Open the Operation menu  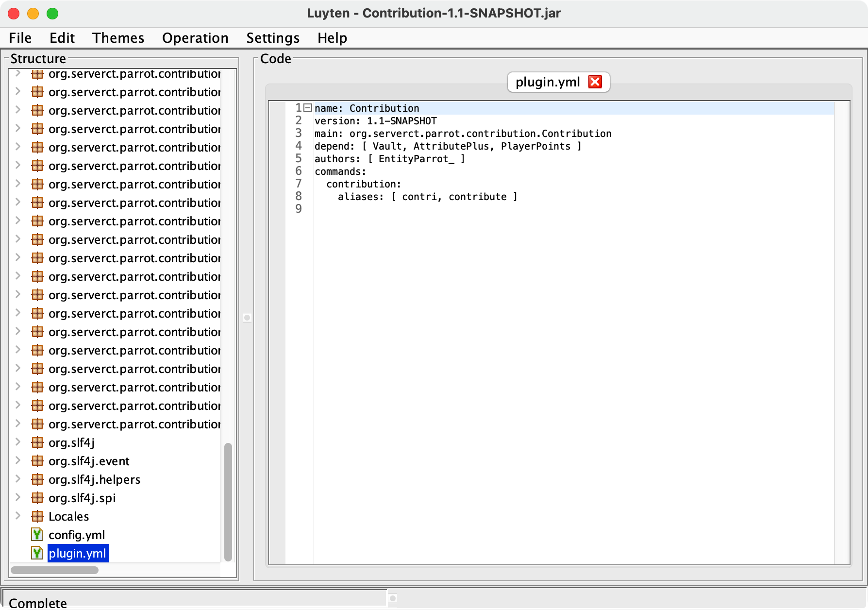195,38
